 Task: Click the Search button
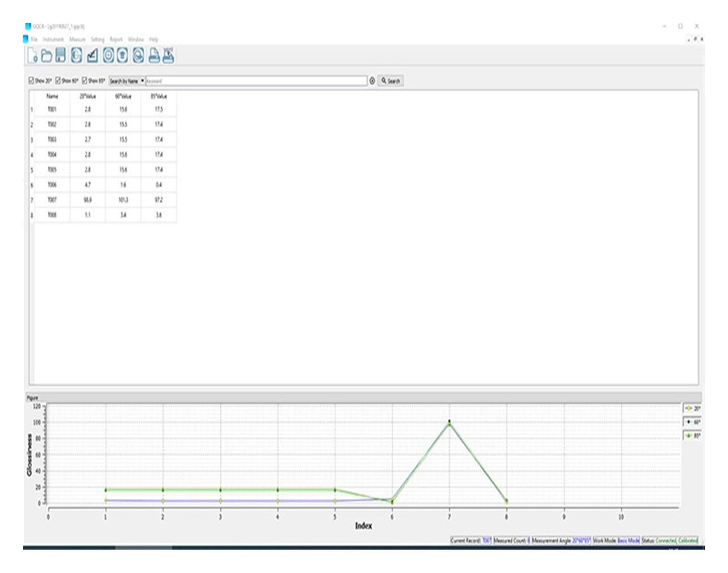390,81
